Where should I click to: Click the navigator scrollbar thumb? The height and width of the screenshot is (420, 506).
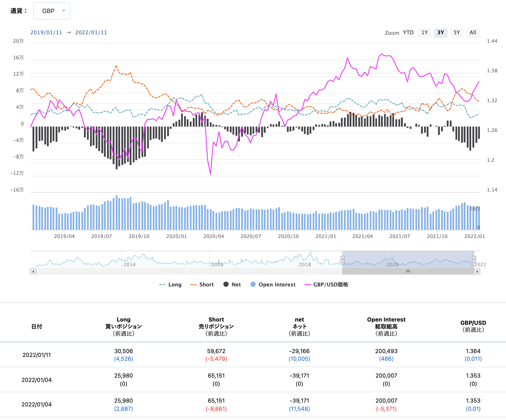pyautogui.click(x=408, y=271)
